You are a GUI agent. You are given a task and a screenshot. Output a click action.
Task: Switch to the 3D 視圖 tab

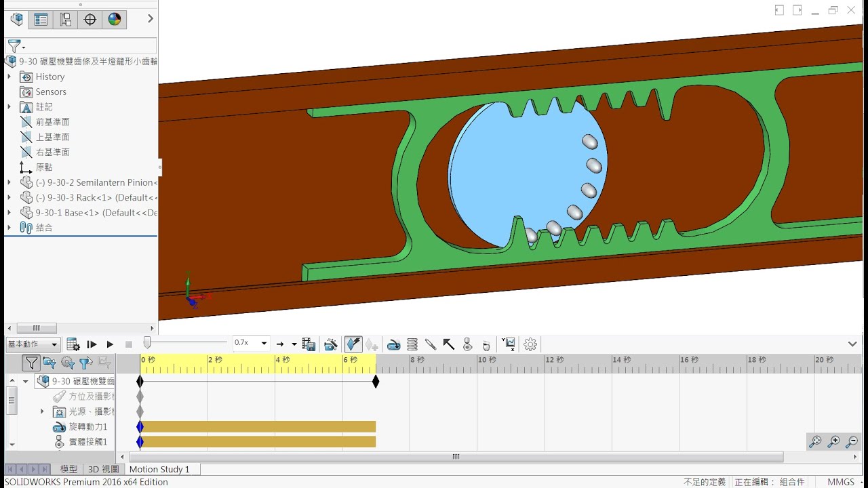104,469
